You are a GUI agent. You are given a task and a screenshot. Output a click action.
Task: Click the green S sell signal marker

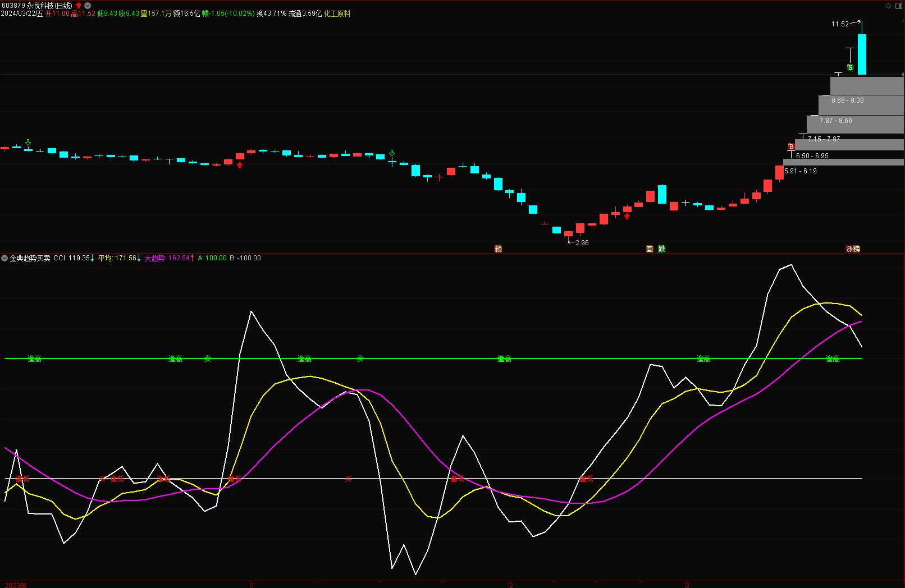(850, 67)
